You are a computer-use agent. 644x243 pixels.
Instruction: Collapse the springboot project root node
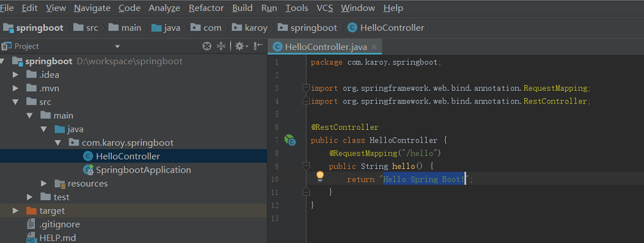click(3, 61)
